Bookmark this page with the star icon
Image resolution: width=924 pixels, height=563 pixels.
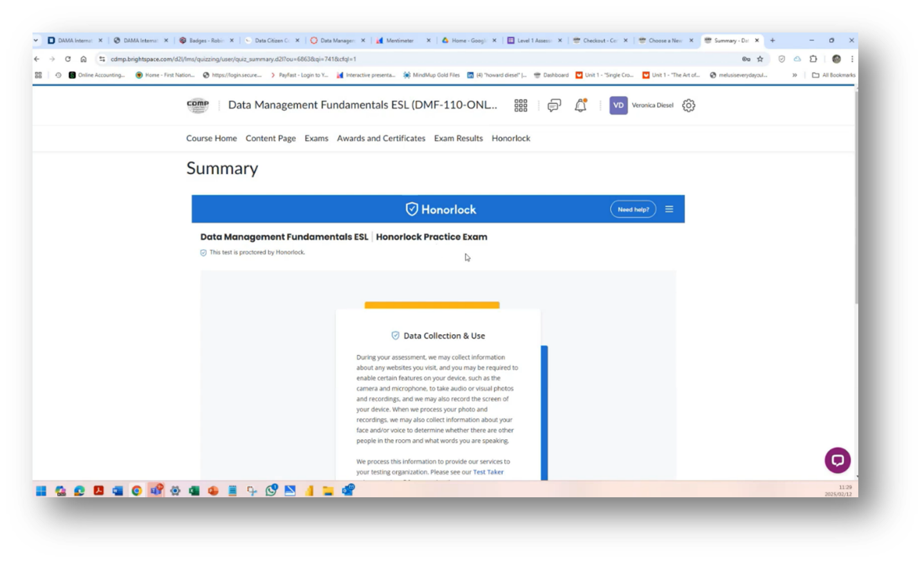[x=760, y=59]
